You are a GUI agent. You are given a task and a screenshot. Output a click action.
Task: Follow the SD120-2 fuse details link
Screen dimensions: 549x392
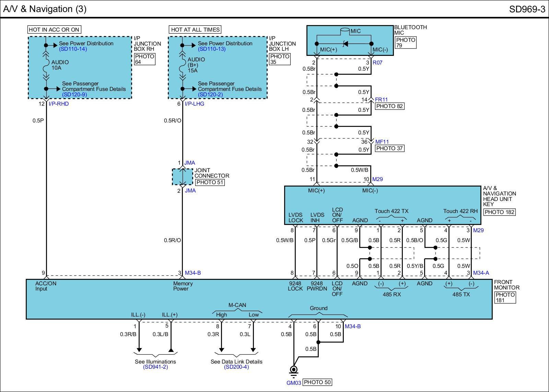(x=210, y=94)
